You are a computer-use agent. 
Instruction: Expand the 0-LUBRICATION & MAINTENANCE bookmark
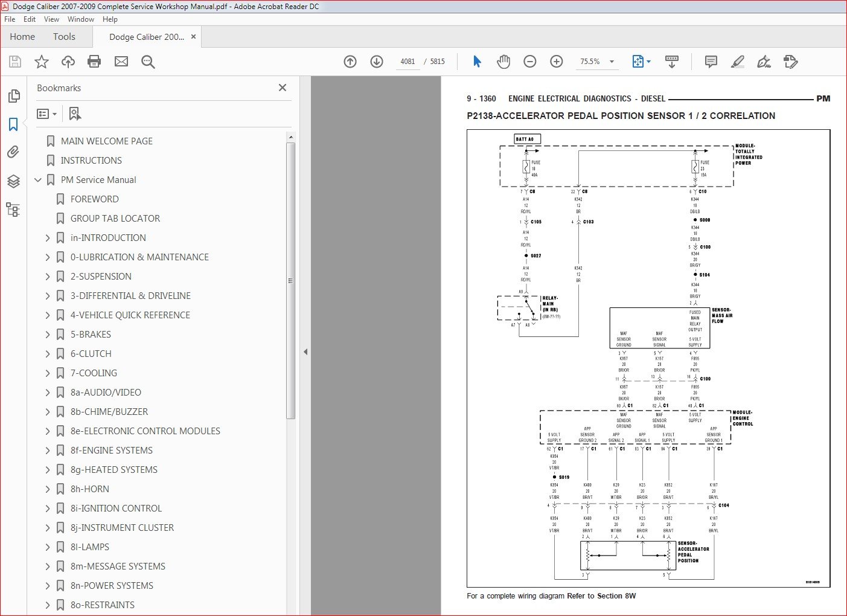(48, 257)
